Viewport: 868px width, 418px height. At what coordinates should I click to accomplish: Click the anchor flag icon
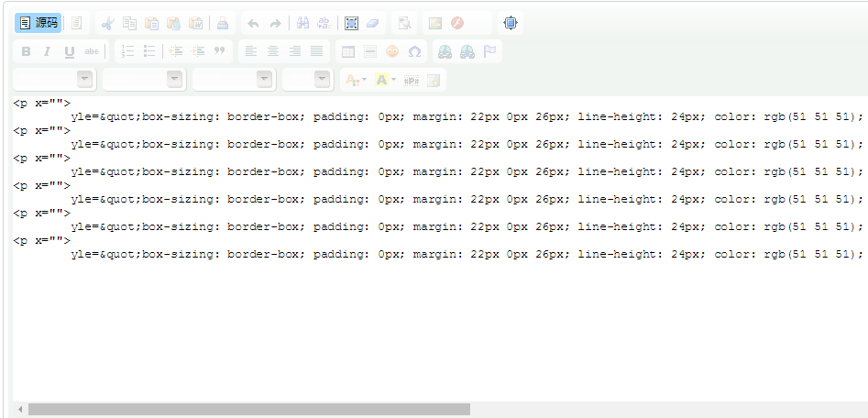(491, 51)
